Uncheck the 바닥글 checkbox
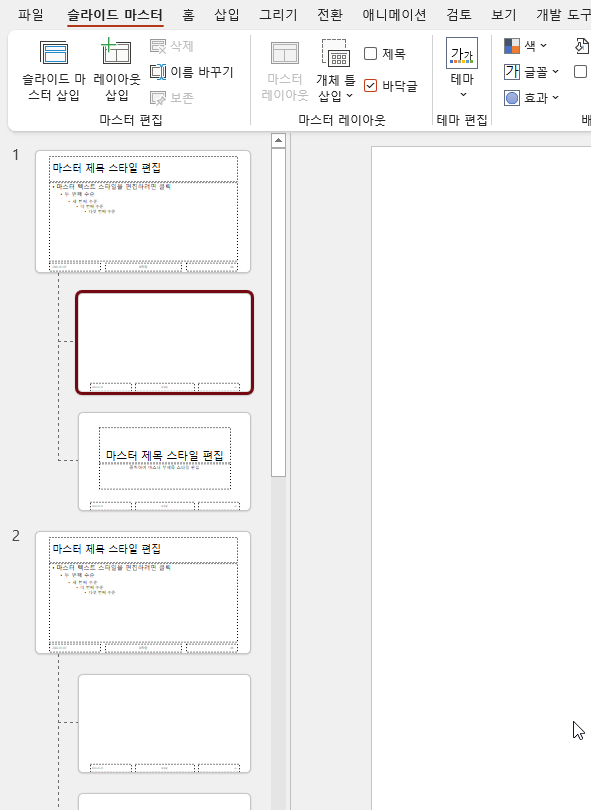The height and width of the screenshot is (810, 591). tap(370, 85)
